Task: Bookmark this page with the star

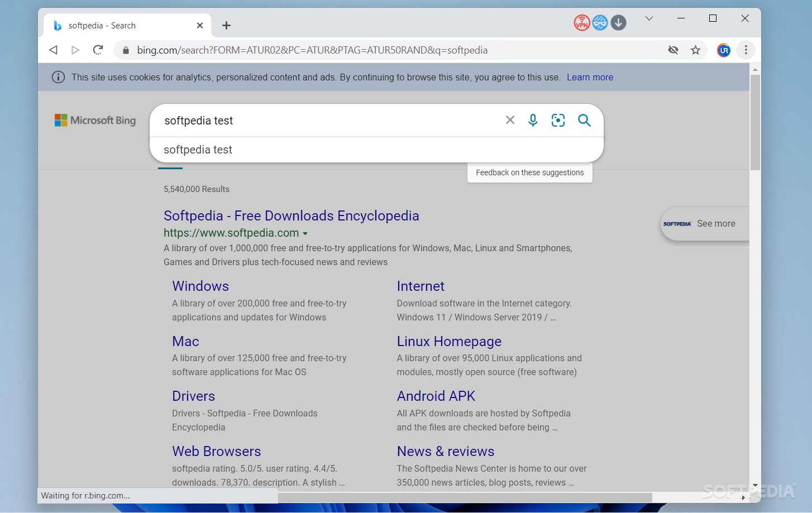Action: tap(695, 50)
